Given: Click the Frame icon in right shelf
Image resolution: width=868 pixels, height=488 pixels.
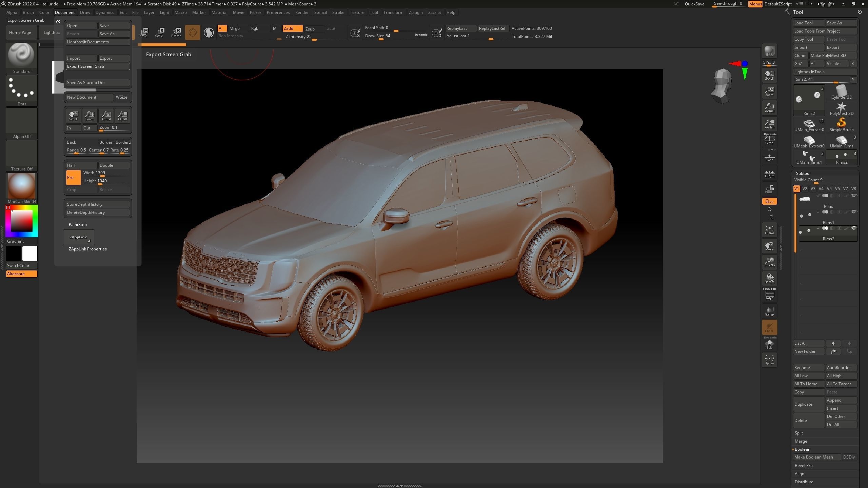Looking at the screenshot, I should pos(769,230).
